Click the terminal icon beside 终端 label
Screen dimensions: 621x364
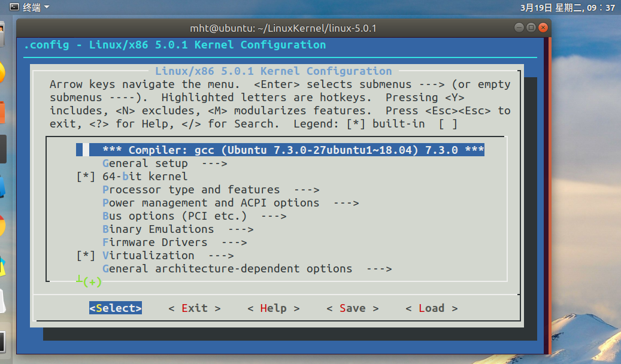14,7
